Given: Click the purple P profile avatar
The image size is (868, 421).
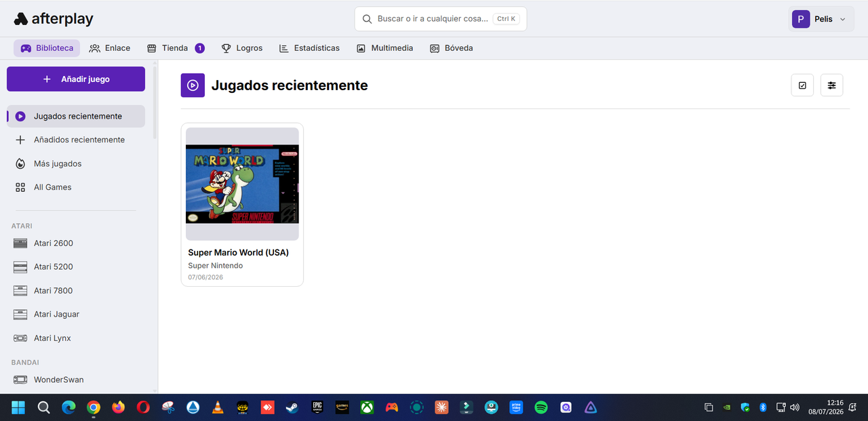Looking at the screenshot, I should pos(801,19).
